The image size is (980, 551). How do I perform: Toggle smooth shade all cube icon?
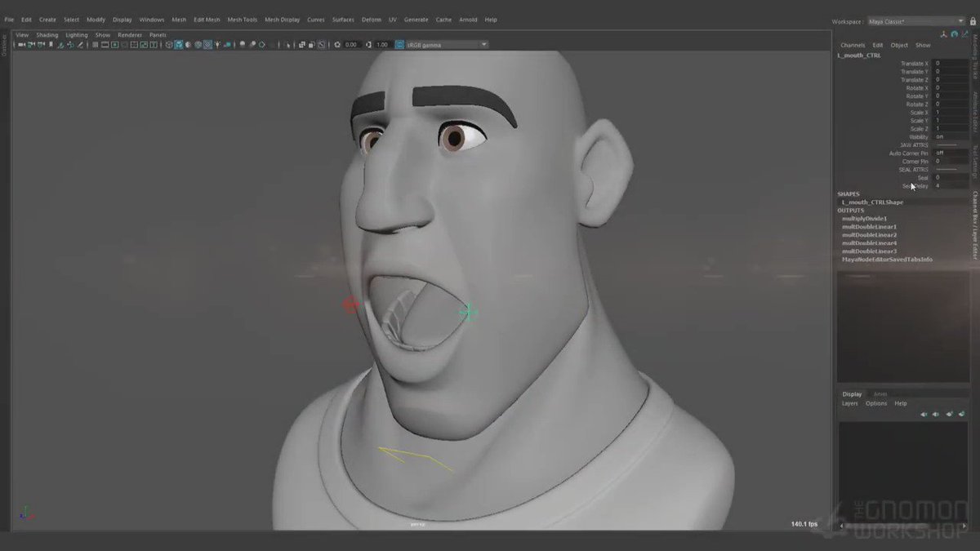[178, 44]
